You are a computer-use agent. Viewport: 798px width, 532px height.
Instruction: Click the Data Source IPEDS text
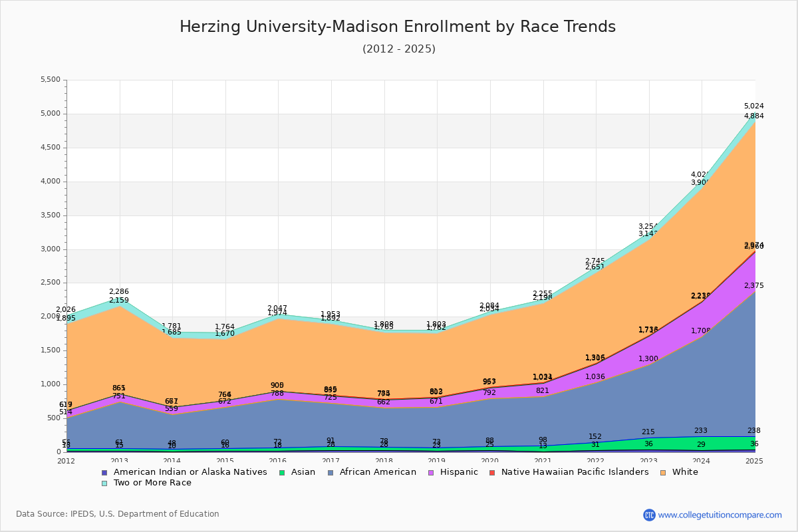point(118,514)
